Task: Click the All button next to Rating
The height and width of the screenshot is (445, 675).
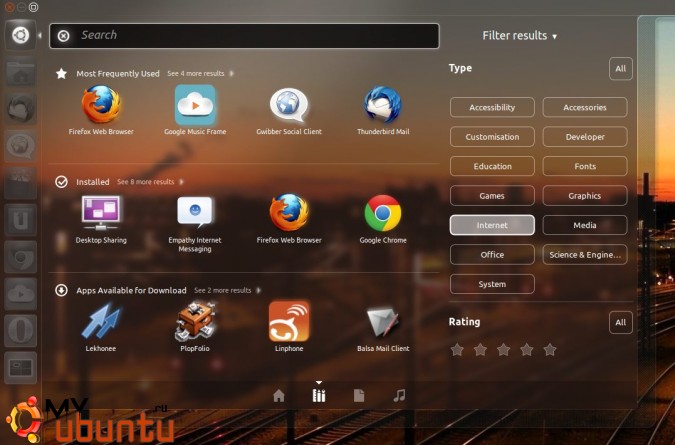Action: pyautogui.click(x=620, y=322)
